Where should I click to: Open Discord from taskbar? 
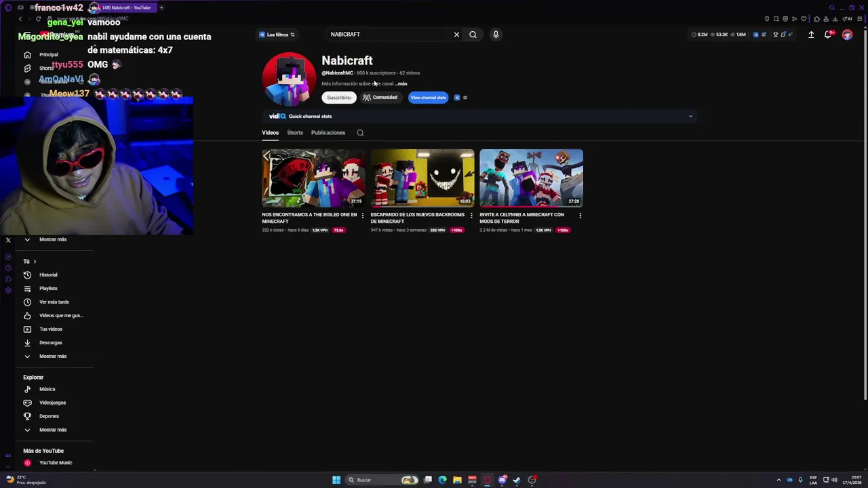(x=502, y=480)
